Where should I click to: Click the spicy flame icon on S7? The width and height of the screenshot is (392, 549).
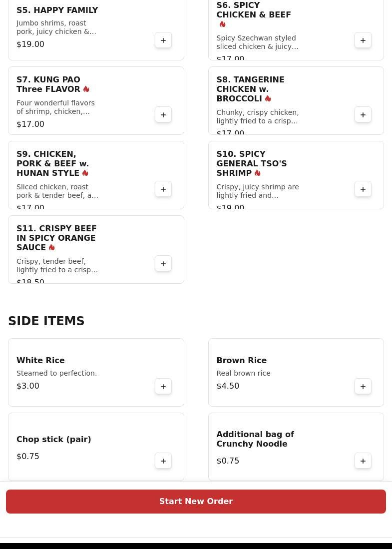pyautogui.click(x=86, y=89)
